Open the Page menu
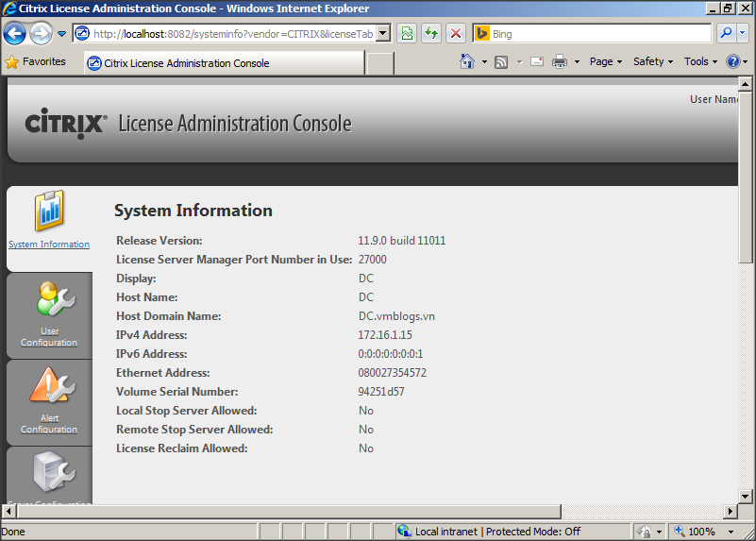This screenshot has width=756, height=541. tap(605, 62)
